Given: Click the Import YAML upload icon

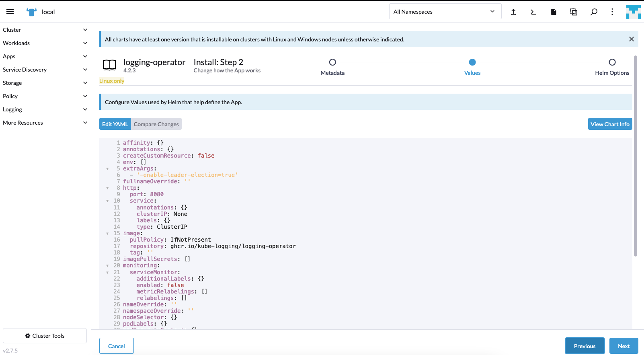Looking at the screenshot, I should click(513, 12).
